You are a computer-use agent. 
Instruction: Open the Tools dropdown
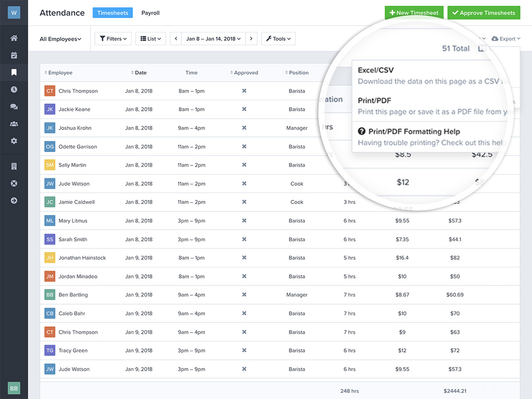click(278, 39)
